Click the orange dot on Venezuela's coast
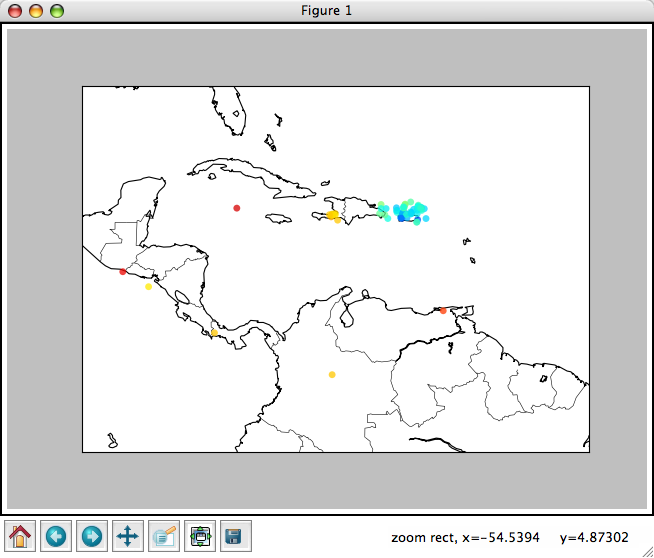Screen dimensions: 654x558 (x=443, y=310)
